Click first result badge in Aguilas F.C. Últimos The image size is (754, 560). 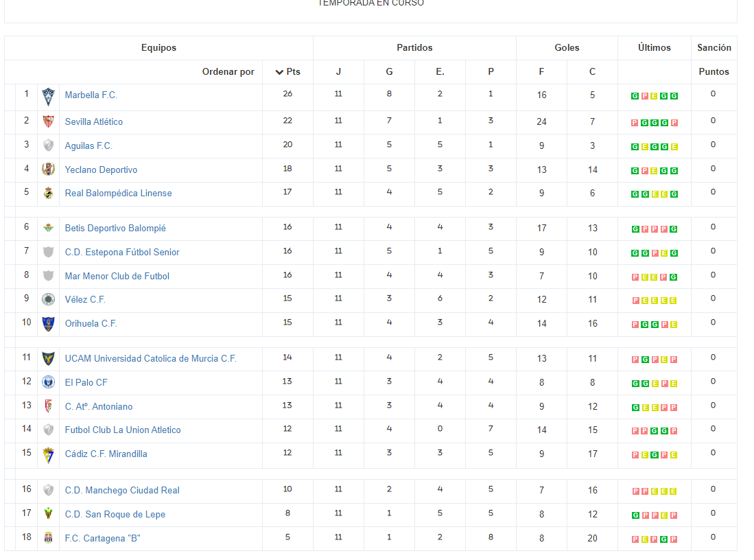pos(635,147)
